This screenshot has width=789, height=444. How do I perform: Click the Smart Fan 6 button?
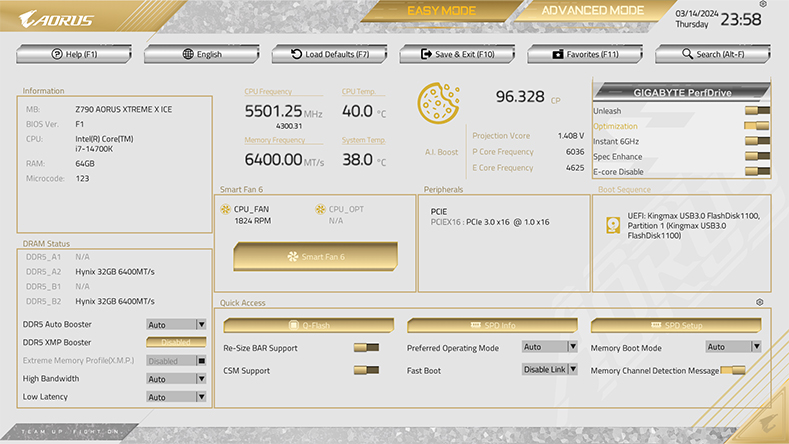click(x=315, y=256)
